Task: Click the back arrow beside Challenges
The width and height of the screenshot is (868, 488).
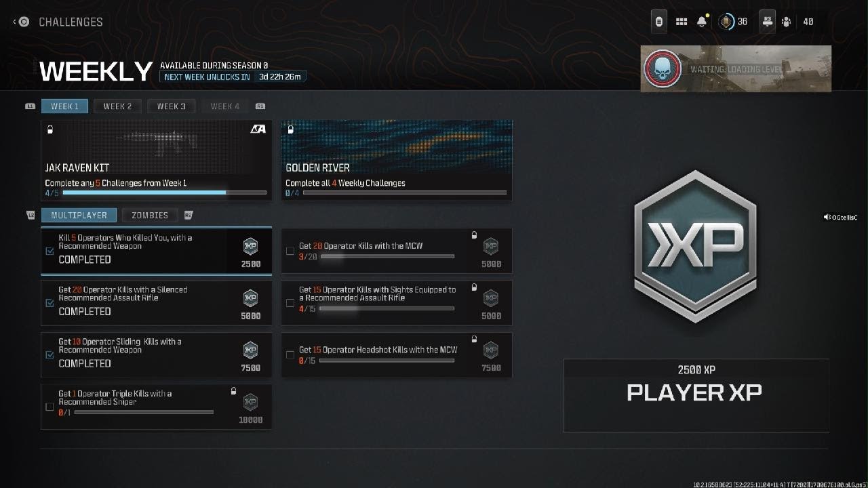Action: tap(15, 22)
